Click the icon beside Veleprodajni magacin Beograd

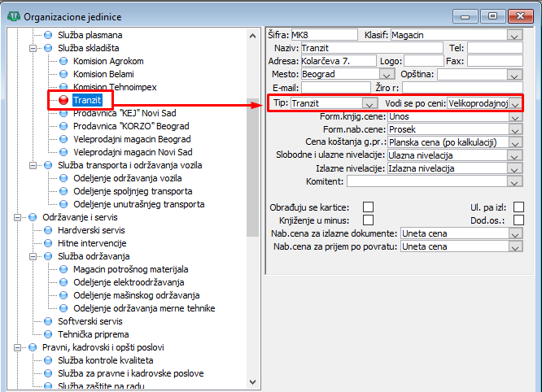(63, 139)
